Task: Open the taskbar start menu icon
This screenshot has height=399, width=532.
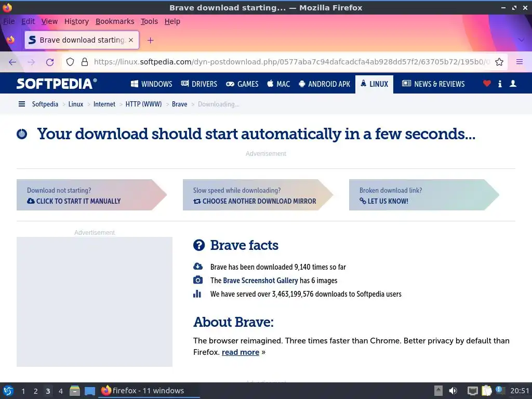Action: point(8,391)
